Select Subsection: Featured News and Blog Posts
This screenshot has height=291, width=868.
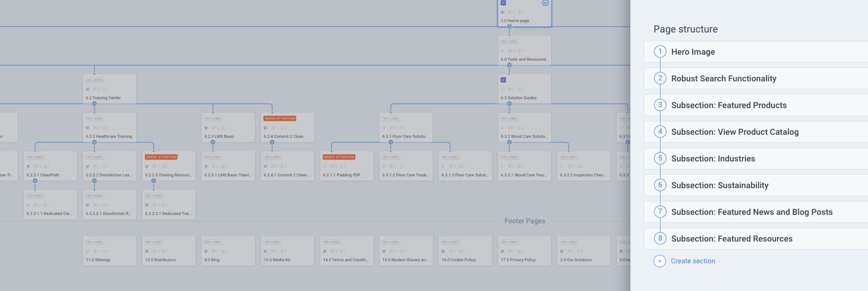pyautogui.click(x=756, y=212)
